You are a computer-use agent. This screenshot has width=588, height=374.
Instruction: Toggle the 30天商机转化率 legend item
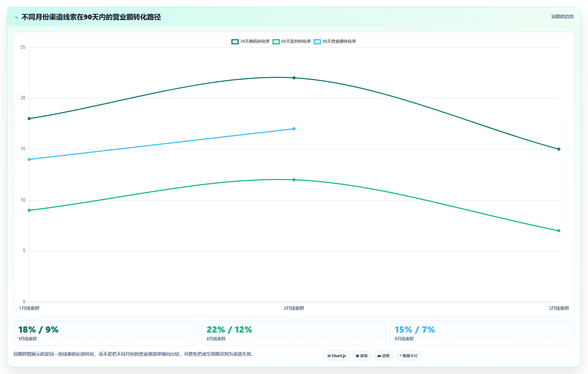(251, 41)
